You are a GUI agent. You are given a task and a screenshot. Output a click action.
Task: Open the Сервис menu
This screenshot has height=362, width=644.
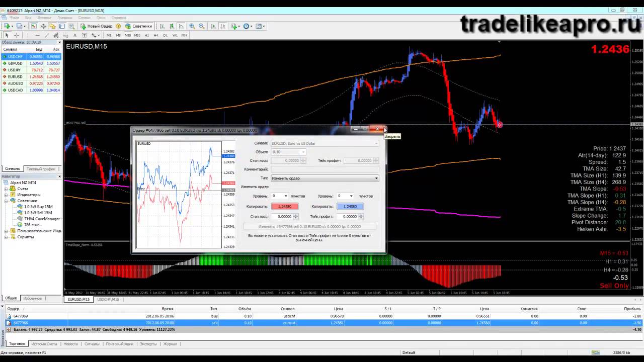coord(84,18)
